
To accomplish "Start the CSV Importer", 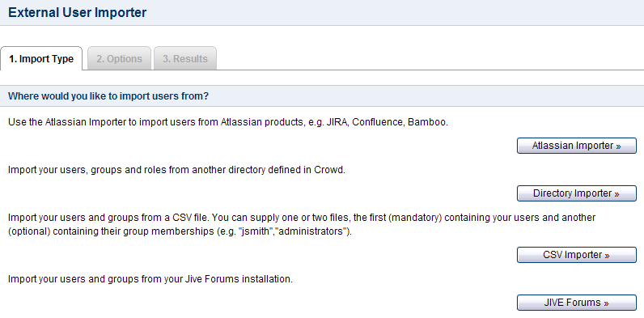I will click(x=576, y=255).
